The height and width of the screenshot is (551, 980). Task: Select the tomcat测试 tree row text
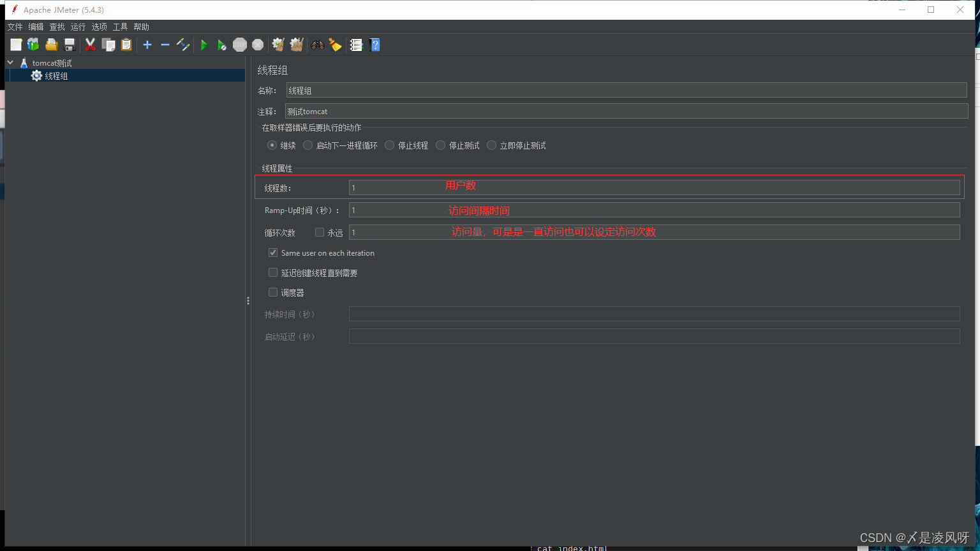click(x=52, y=63)
